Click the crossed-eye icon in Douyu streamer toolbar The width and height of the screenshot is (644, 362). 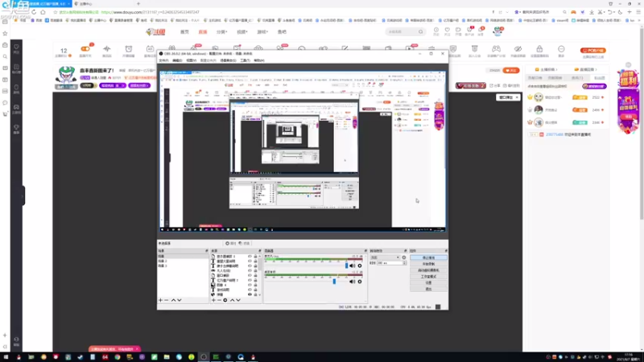[518, 49]
